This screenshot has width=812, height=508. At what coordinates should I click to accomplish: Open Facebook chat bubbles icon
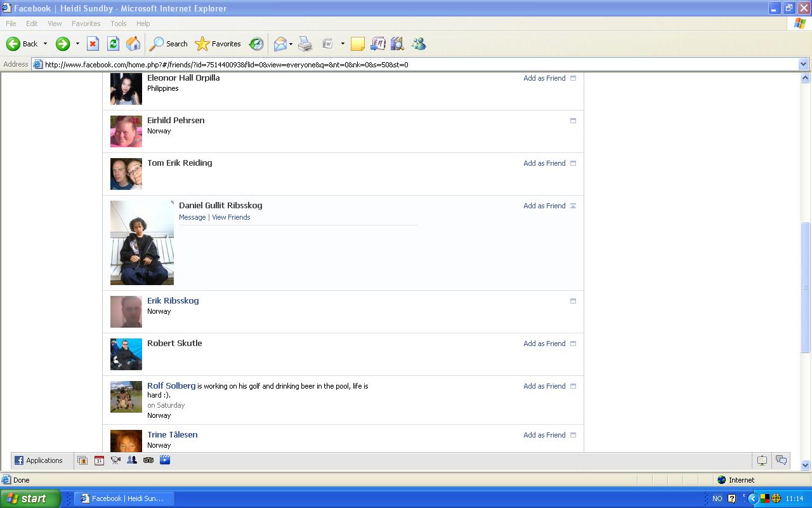pyautogui.click(x=782, y=460)
